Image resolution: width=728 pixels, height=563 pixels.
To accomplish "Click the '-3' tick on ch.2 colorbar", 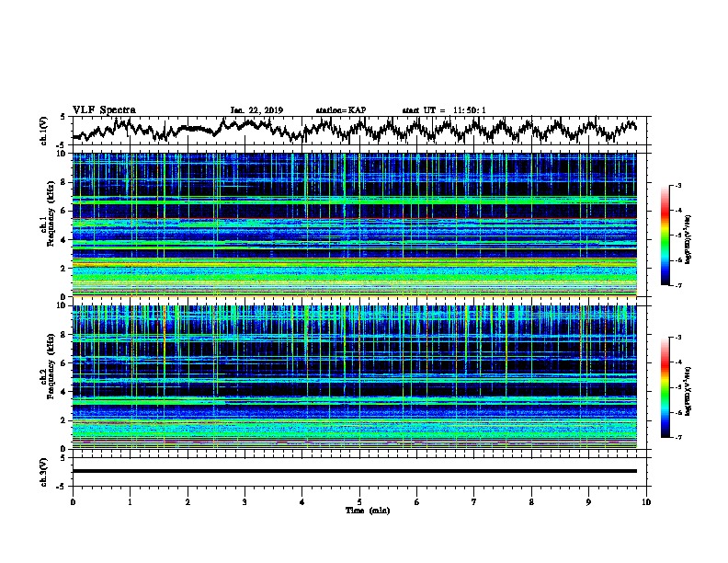I will tap(677, 338).
